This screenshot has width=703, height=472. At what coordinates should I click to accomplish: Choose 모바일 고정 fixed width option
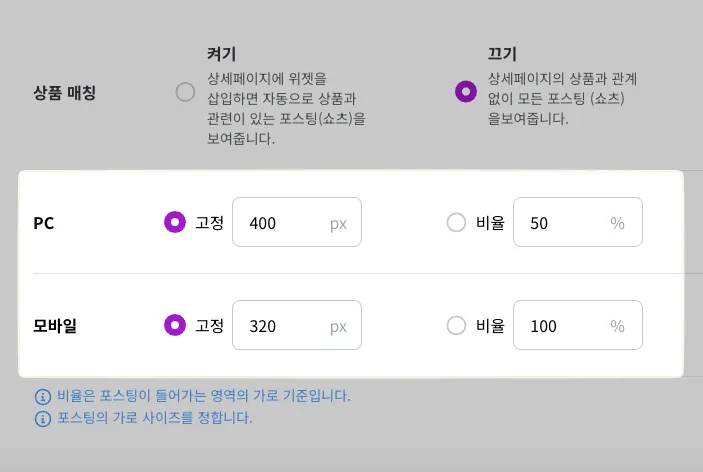tap(175, 325)
